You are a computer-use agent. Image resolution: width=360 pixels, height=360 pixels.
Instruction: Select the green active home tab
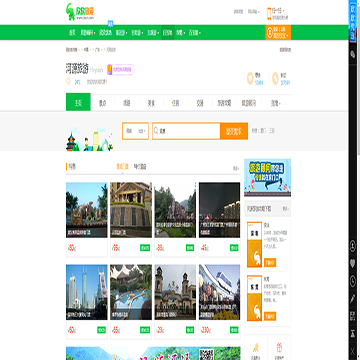click(78, 102)
